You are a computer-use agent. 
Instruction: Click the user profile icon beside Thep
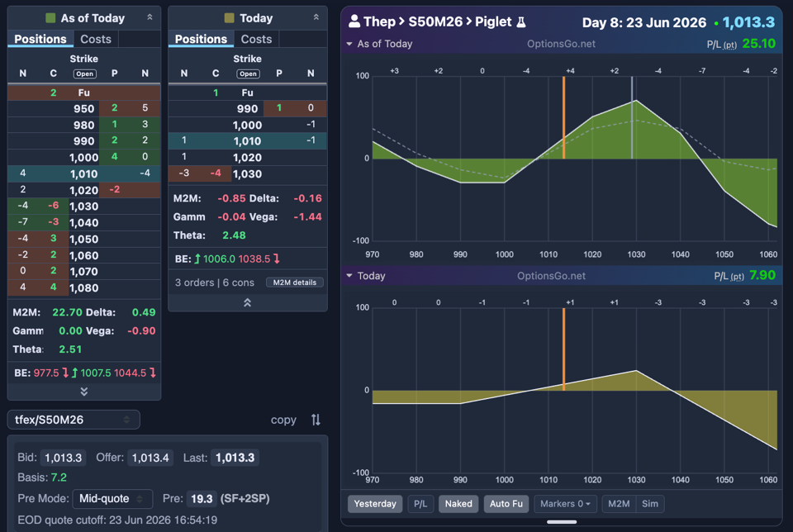[354, 21]
